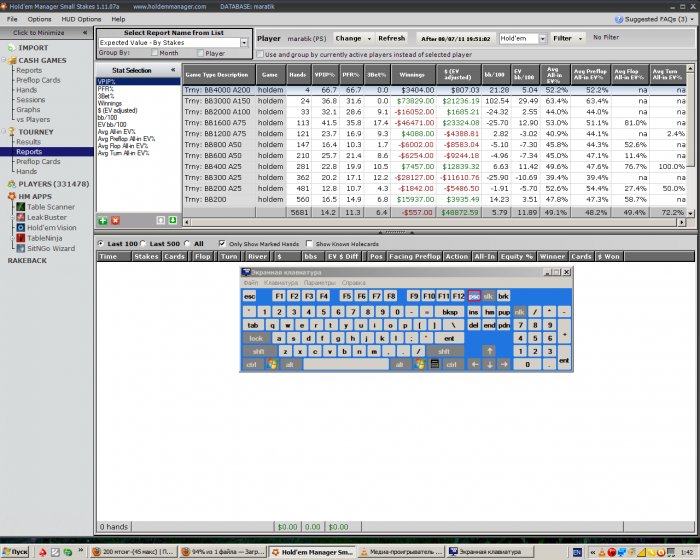This screenshot has height=560, width=700.
Task: Uncheck Only Show Marked Hands
Action: pos(222,243)
